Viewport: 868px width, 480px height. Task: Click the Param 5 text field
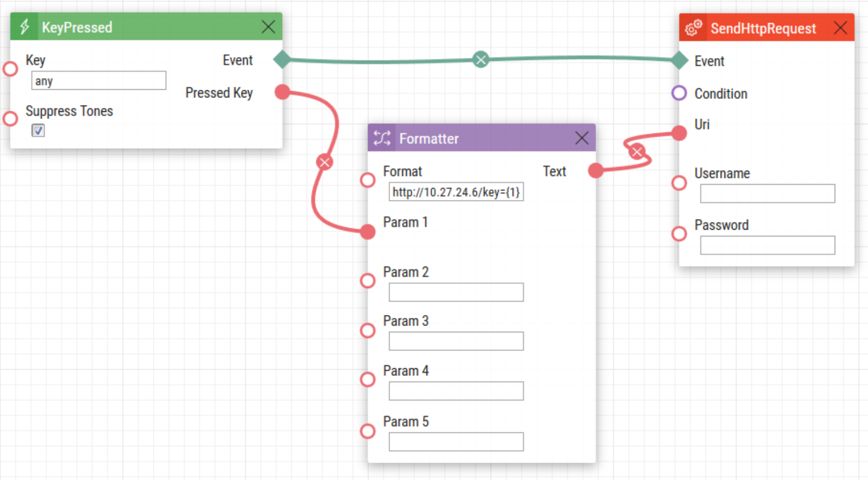pos(455,442)
